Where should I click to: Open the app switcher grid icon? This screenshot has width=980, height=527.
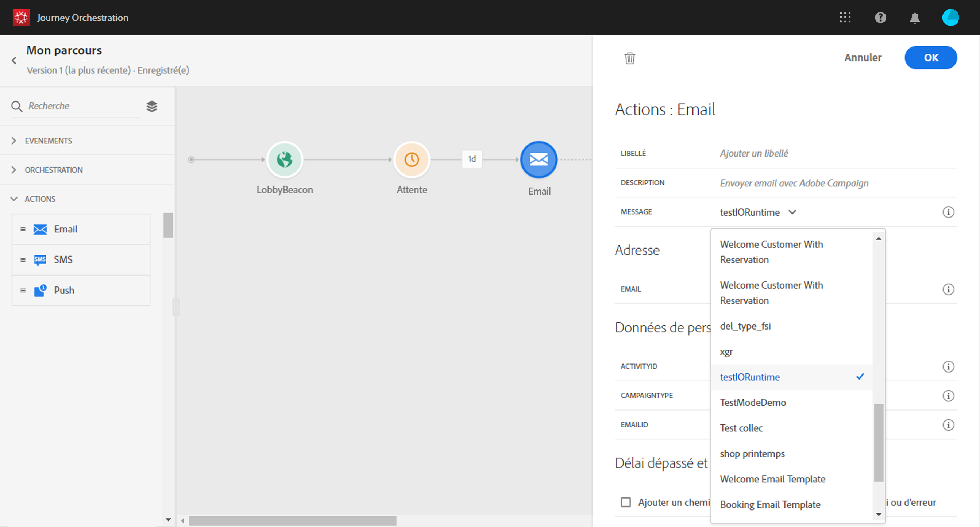coord(845,18)
